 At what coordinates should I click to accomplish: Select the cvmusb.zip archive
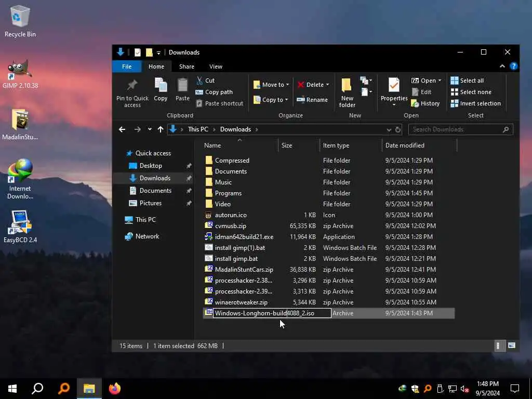(x=230, y=225)
